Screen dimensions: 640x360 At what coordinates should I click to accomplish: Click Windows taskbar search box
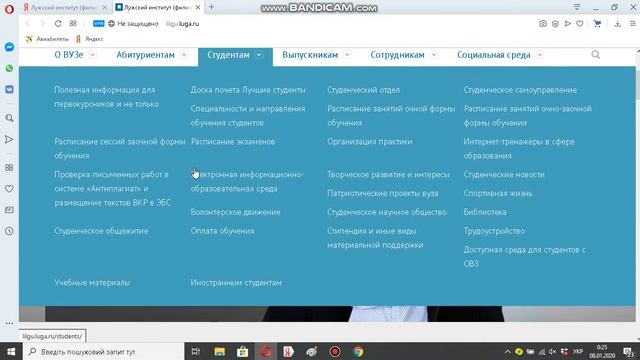pos(103,351)
